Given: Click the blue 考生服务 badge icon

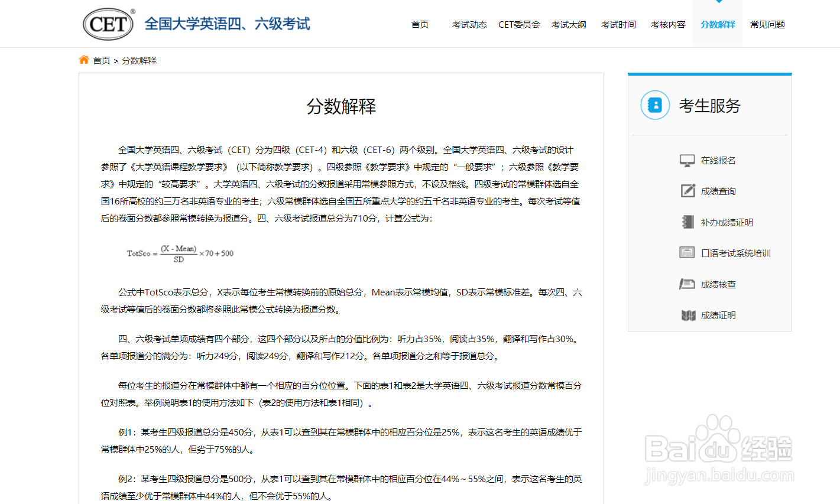Looking at the screenshot, I should click(655, 105).
